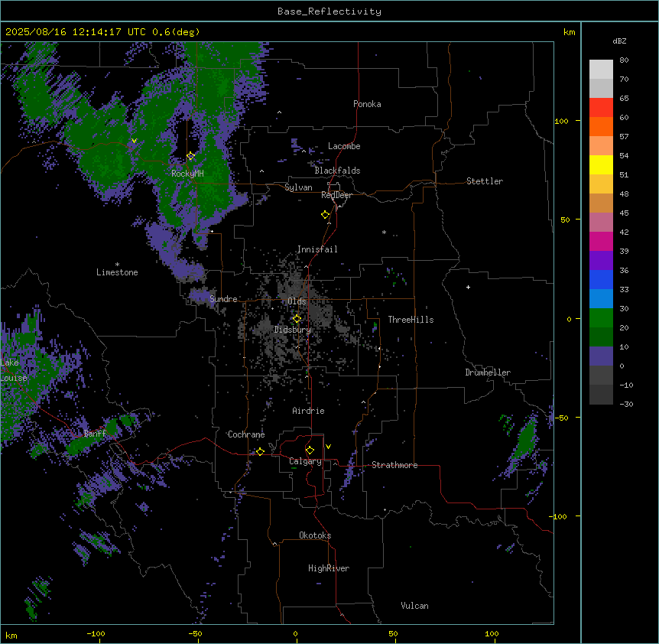
Task: Click the dBZ legend heading
Action: (x=619, y=41)
